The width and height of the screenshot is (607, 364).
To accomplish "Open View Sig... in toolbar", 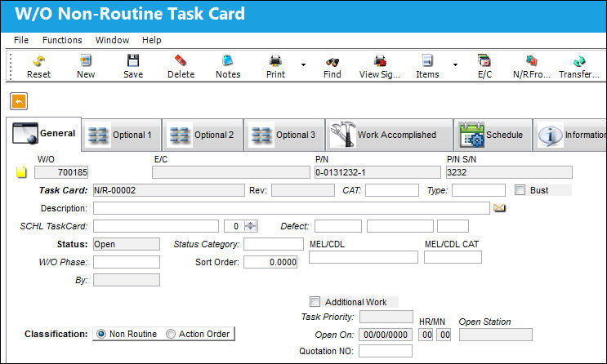I will (380, 66).
